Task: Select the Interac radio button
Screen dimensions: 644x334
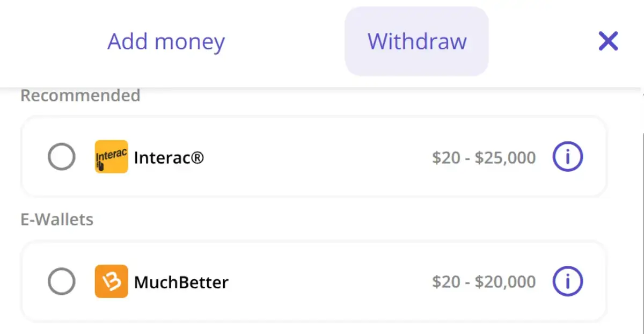Action: [62, 157]
